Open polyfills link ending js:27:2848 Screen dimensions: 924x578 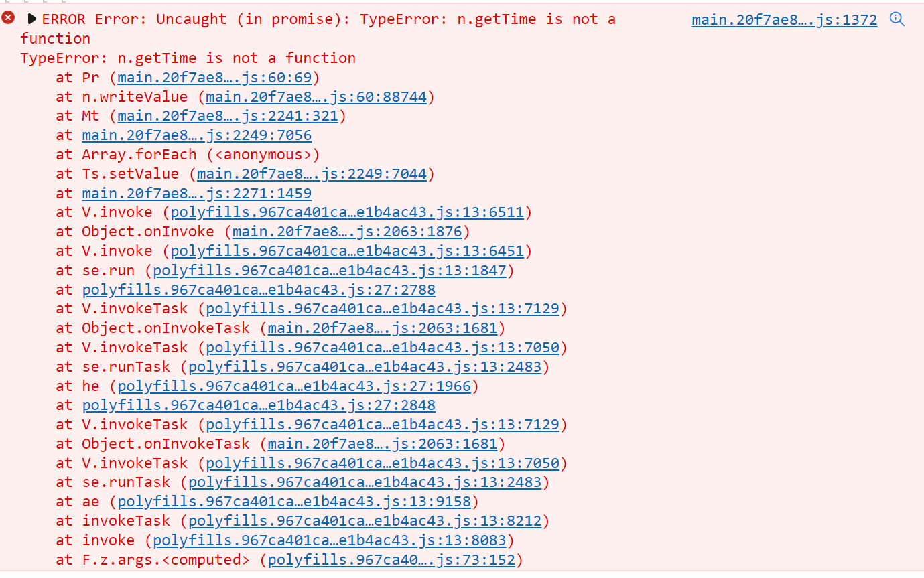pos(259,406)
